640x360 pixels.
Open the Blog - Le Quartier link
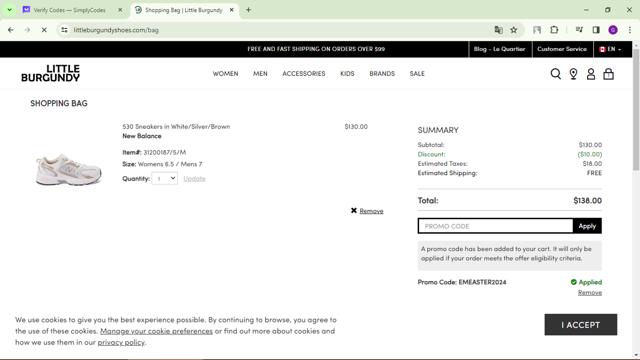coord(500,49)
